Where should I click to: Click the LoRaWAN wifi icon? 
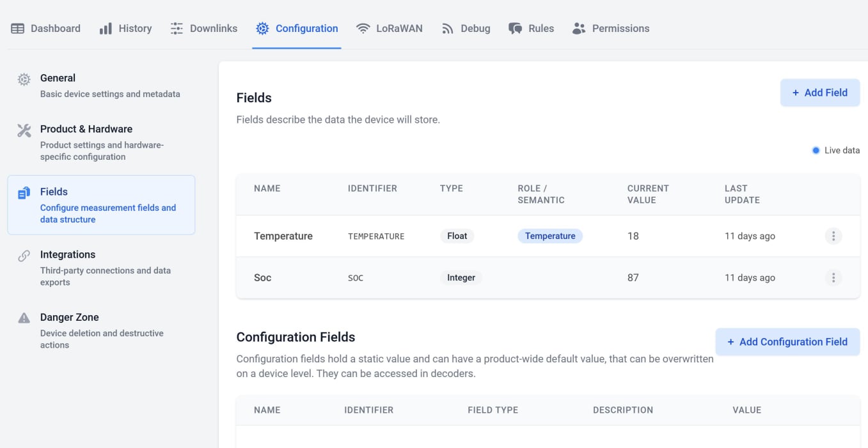[363, 29]
